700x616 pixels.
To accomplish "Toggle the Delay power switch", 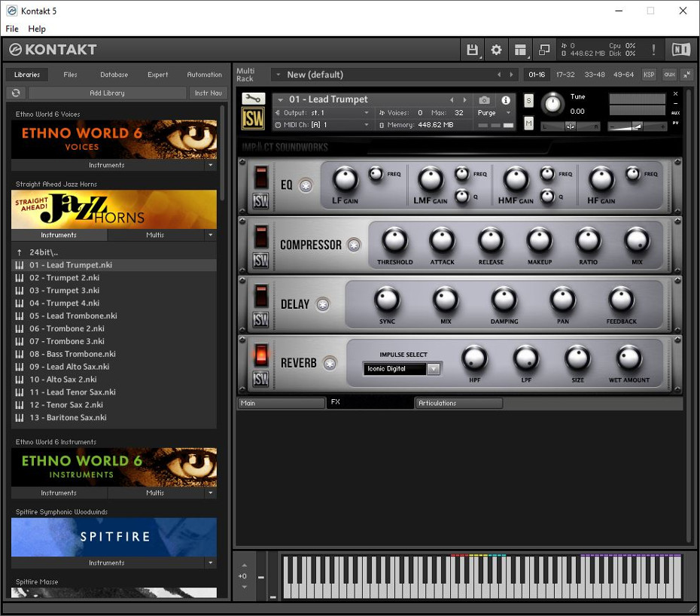I will pos(261,296).
